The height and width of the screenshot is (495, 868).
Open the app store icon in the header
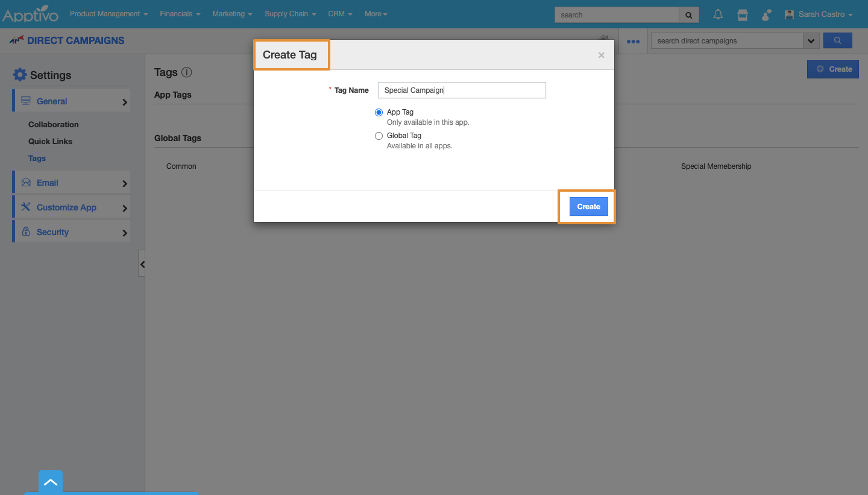pyautogui.click(x=742, y=14)
